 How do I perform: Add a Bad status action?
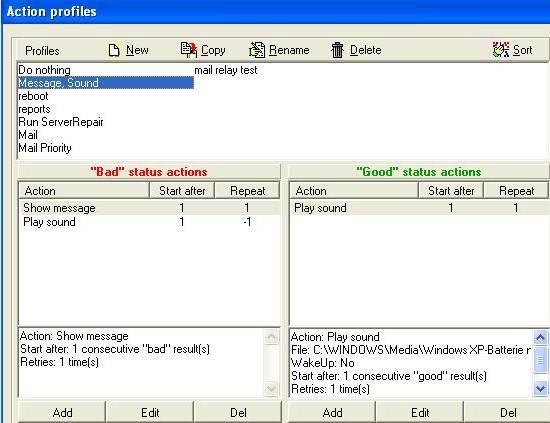click(x=62, y=412)
